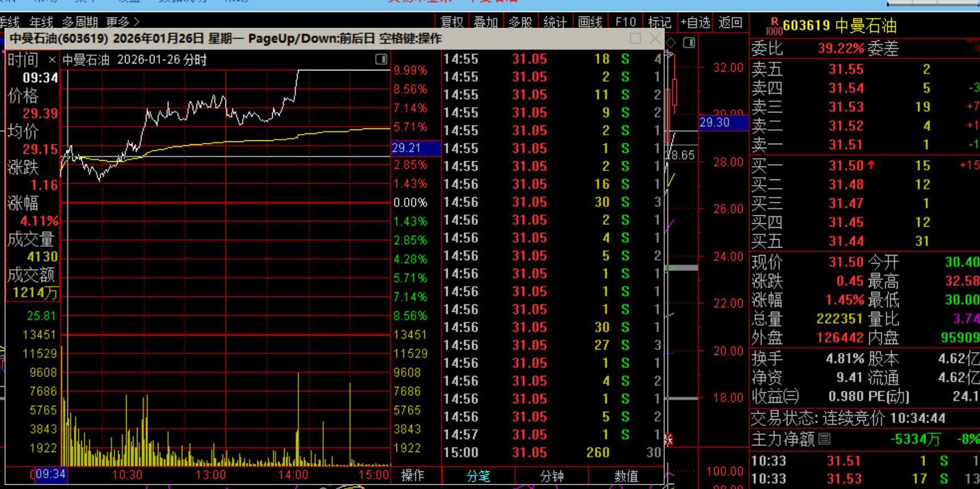
Task: Click the 交易状态 连续竞价 status line
Action: (848, 419)
